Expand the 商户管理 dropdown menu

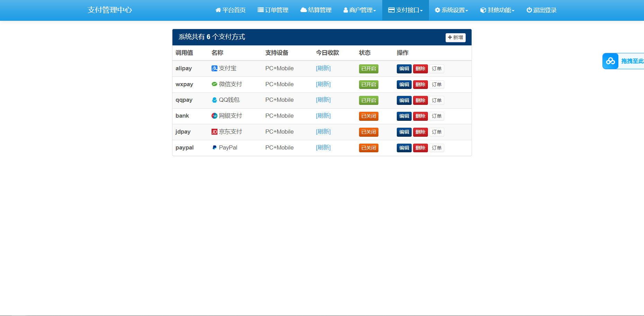pyautogui.click(x=360, y=10)
